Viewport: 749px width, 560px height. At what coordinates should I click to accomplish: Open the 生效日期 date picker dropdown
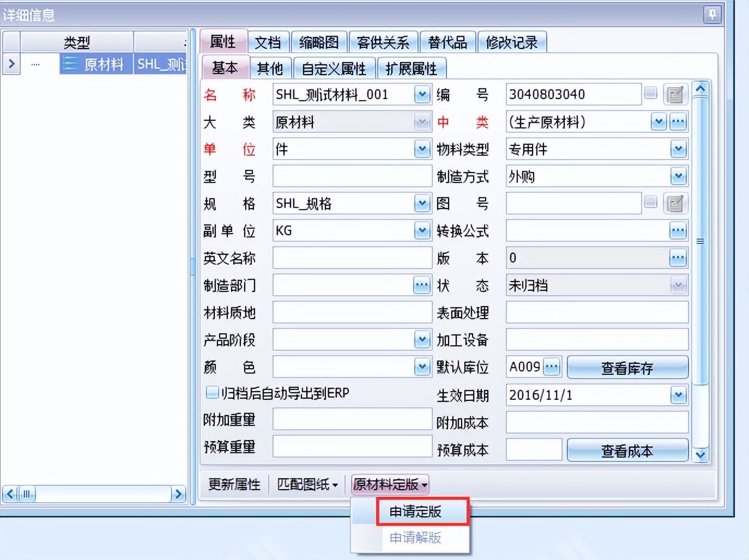pyautogui.click(x=678, y=394)
